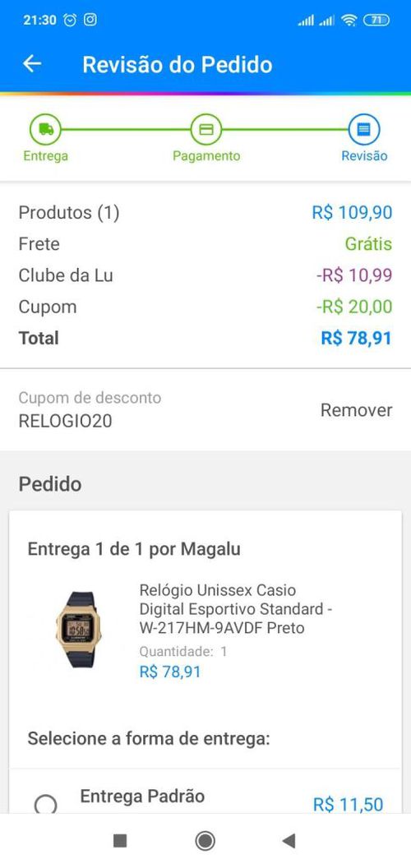Tap the battery indicator icon
The height and width of the screenshot is (868, 411).
pos(376,21)
